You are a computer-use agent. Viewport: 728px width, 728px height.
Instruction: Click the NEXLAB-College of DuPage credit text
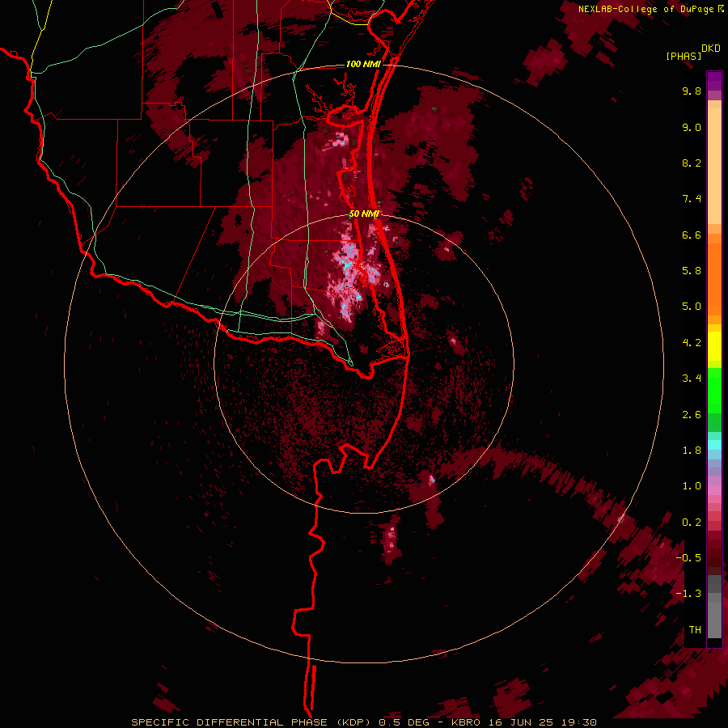[x=645, y=9]
